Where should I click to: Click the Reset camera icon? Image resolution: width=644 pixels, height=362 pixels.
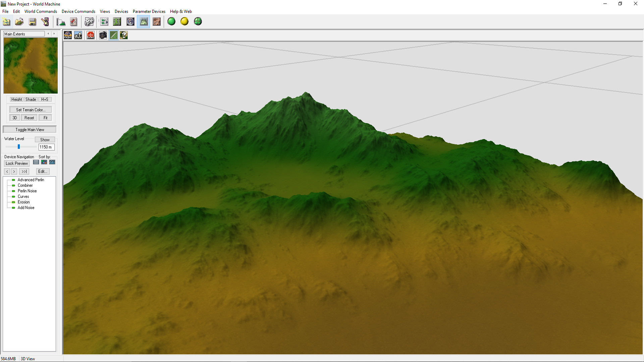pyautogui.click(x=90, y=35)
